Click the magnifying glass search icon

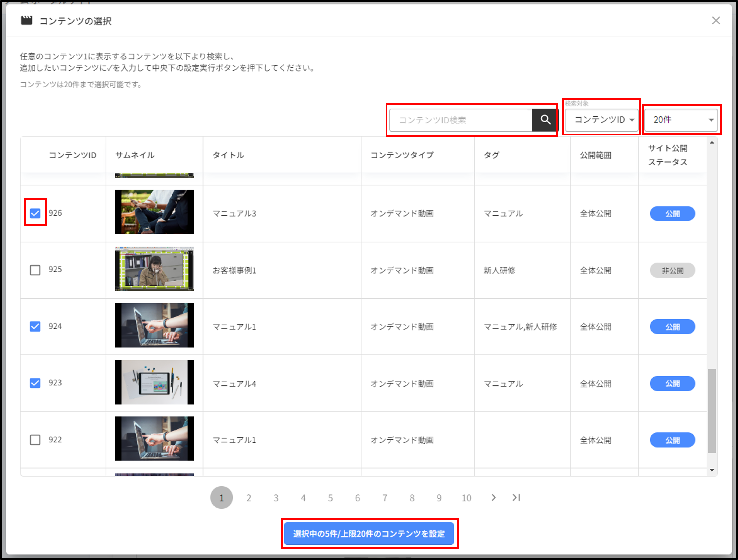545,120
